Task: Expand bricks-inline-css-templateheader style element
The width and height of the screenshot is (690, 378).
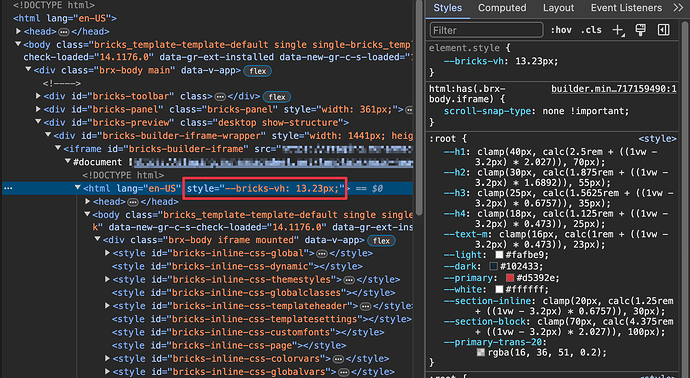Action: pos(107,305)
